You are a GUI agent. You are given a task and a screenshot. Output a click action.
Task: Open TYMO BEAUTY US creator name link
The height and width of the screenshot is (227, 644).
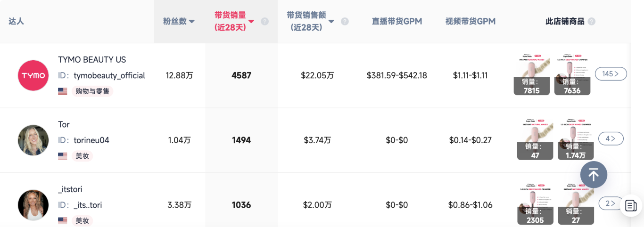pyautogui.click(x=92, y=60)
